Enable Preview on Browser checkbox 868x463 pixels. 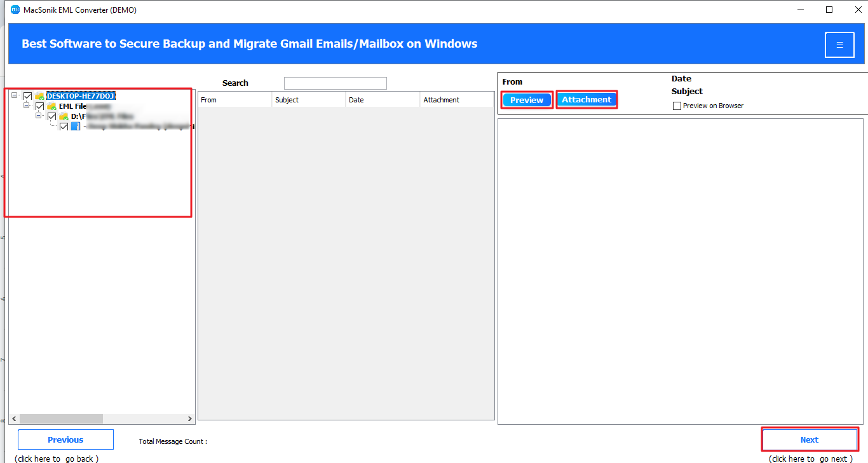click(677, 106)
